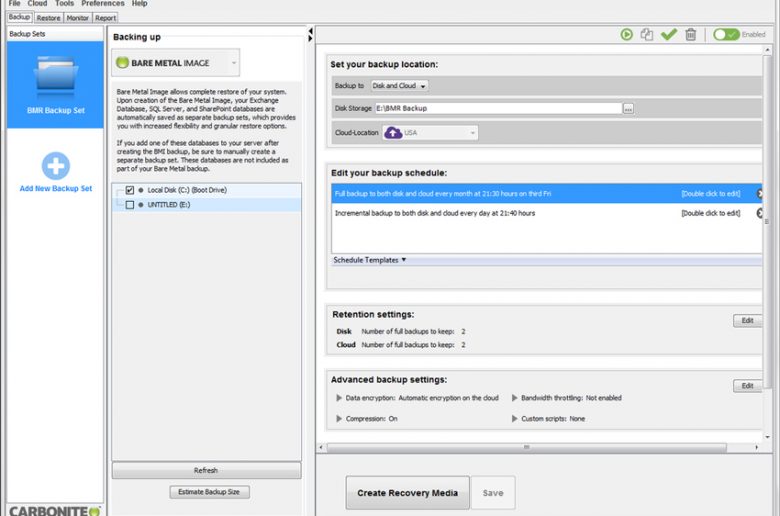Open the Backup to Disk and Cloud dropdown
Image resolution: width=780 pixels, height=516 pixels.
[399, 86]
